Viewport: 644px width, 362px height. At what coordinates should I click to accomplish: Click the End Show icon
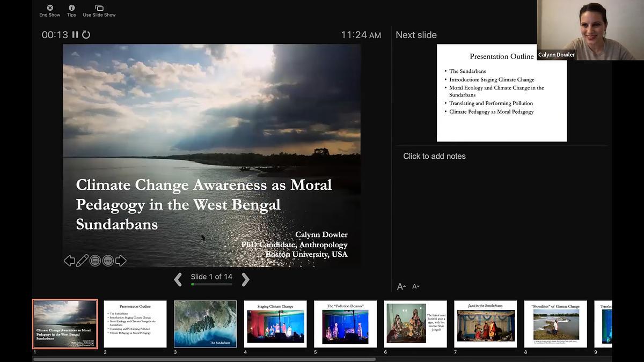[50, 8]
